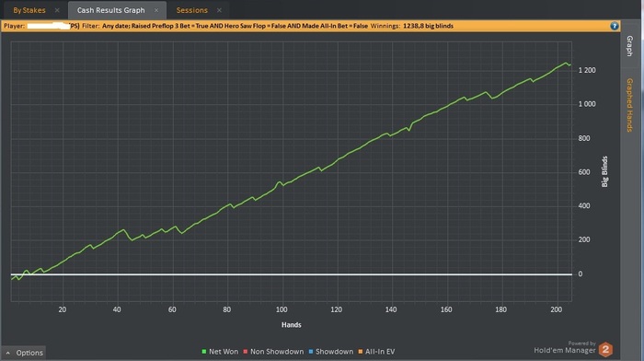Toggle the Non Showdown legend series
This screenshot has width=644, height=361.
point(273,352)
